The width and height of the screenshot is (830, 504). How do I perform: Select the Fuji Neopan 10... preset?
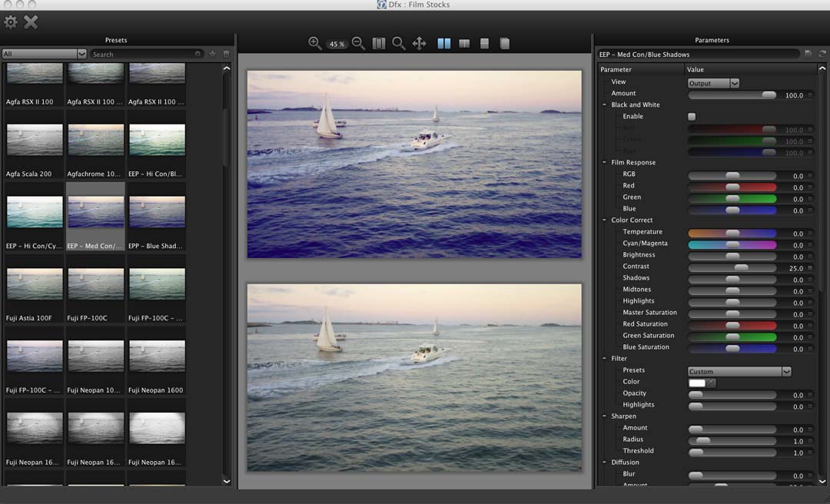[96, 362]
